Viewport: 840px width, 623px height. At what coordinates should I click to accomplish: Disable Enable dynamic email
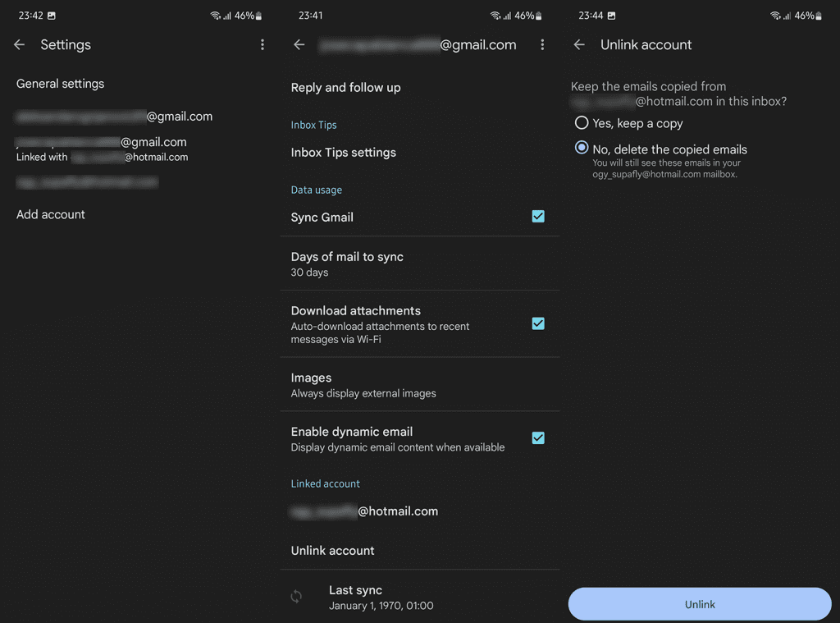[538, 437]
